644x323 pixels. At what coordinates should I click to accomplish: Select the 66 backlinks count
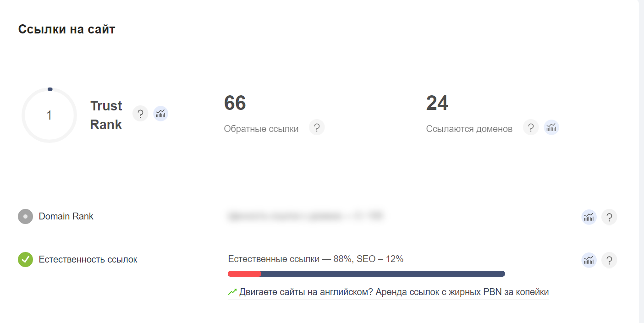click(x=235, y=103)
